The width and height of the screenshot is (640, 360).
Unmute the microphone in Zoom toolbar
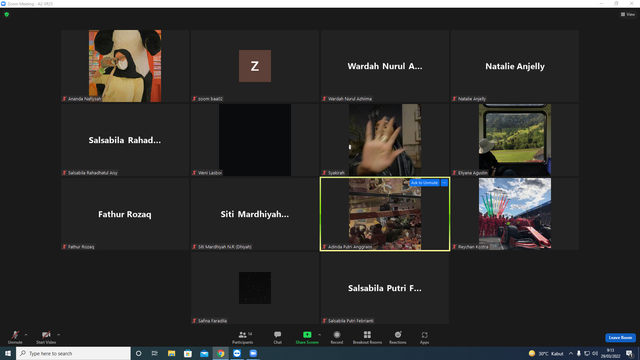coord(15,337)
